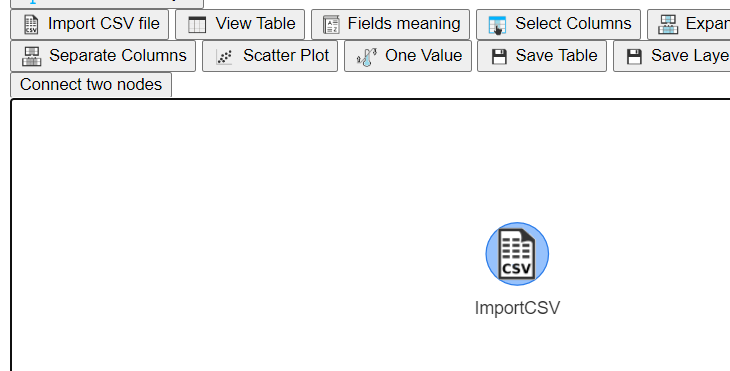Open the View Table text button
730x371 pixels.
point(255,24)
